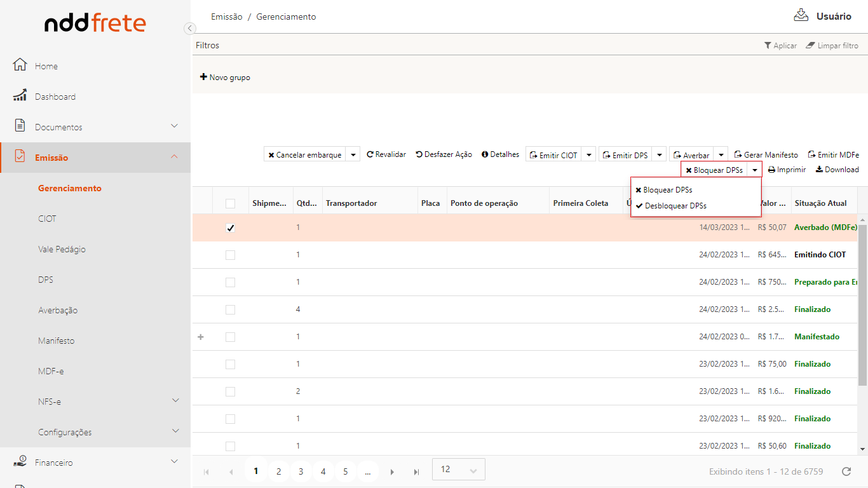Screen dimensions: 868x488
Task: Open the Emitir CIOT dropdown arrow
Action: click(x=589, y=155)
